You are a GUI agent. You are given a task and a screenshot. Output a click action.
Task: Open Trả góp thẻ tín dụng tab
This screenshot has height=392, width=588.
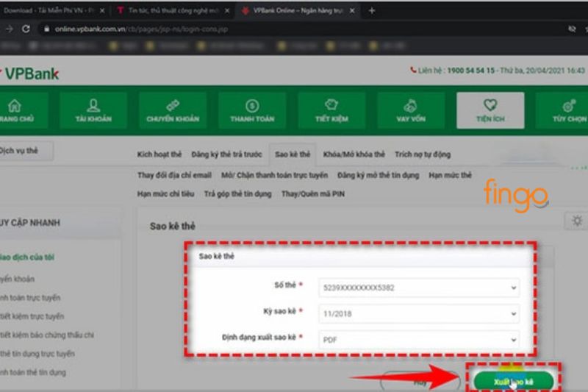[237, 194]
